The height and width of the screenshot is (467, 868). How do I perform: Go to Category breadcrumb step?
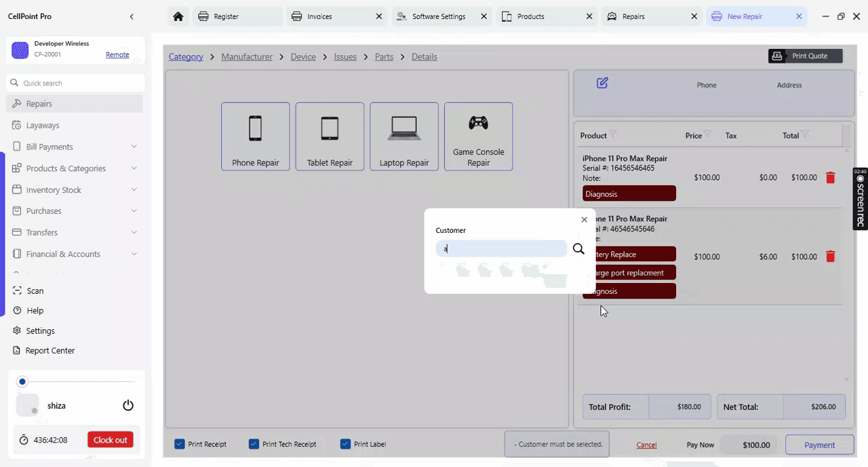click(x=186, y=56)
